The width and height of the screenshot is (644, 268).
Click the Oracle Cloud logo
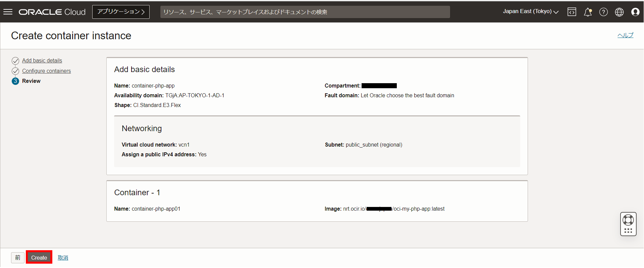click(x=52, y=12)
